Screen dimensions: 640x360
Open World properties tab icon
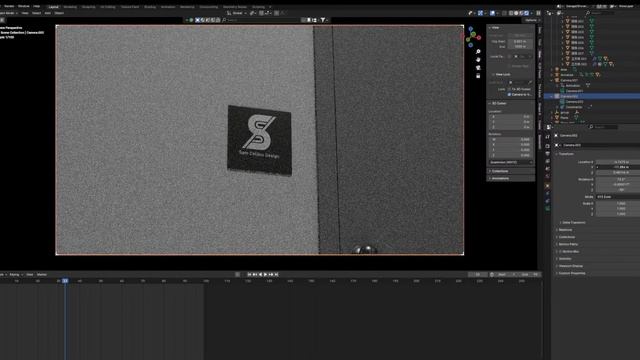548,177
